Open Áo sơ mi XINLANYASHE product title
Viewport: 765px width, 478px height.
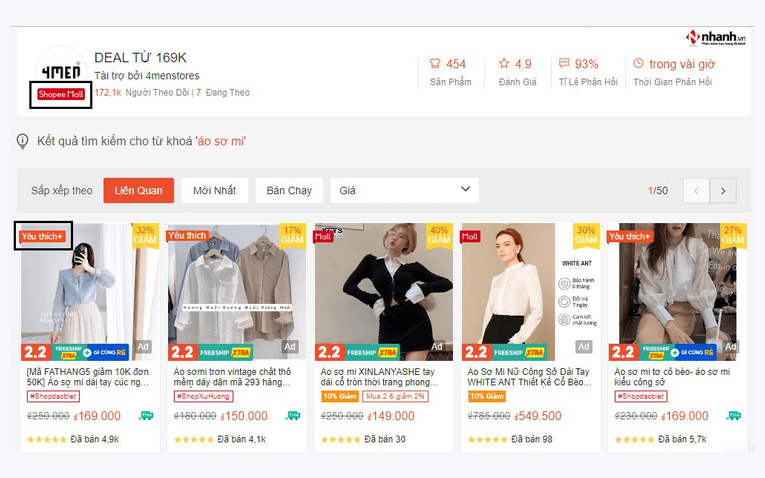379,377
